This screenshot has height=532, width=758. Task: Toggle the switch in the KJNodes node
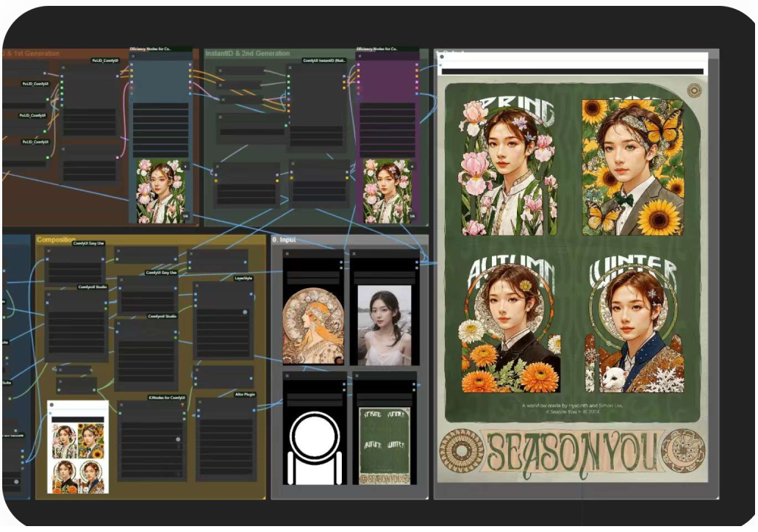(x=177, y=439)
